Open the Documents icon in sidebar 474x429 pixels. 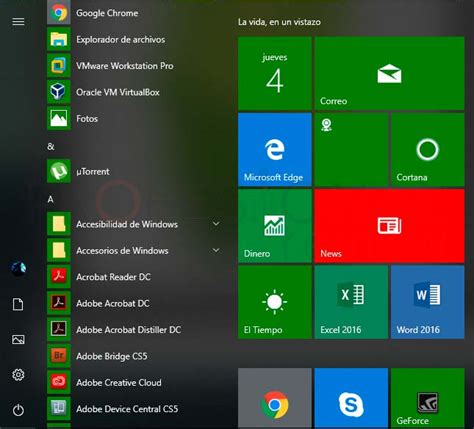(18, 304)
